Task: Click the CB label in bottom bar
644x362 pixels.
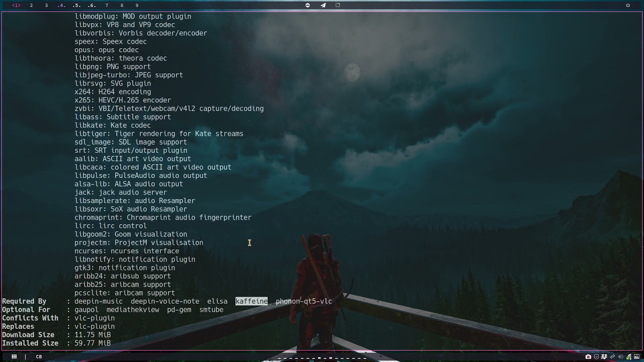Action: 39,356
